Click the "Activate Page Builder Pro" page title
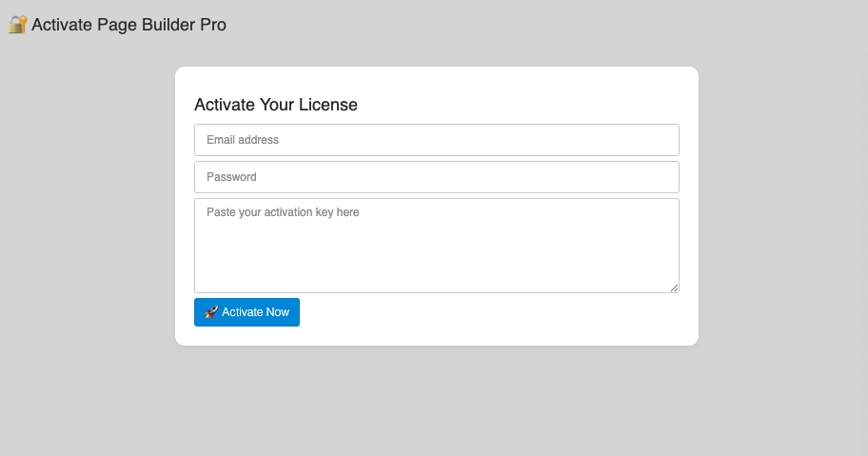 point(128,25)
